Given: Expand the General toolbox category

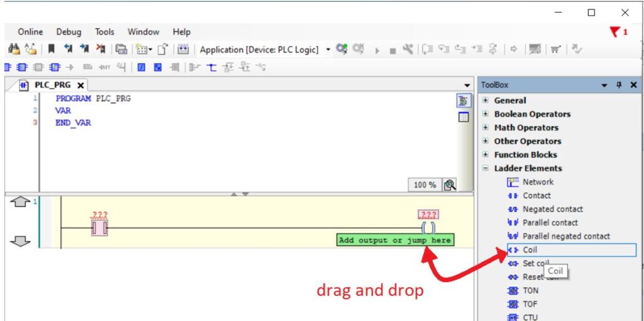Looking at the screenshot, I should click(486, 101).
